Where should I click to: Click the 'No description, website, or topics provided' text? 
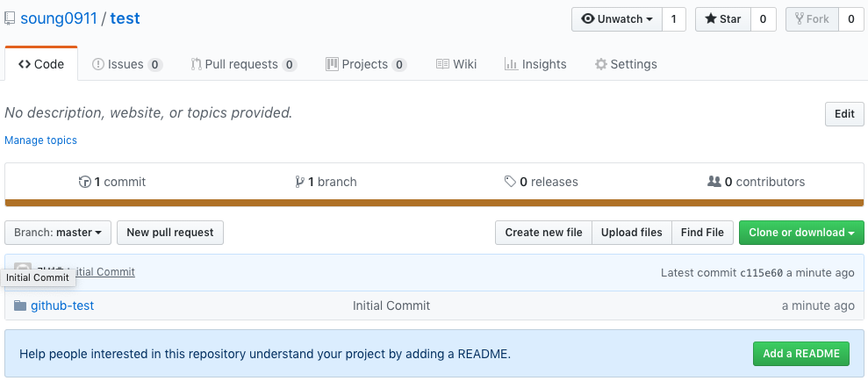point(148,113)
